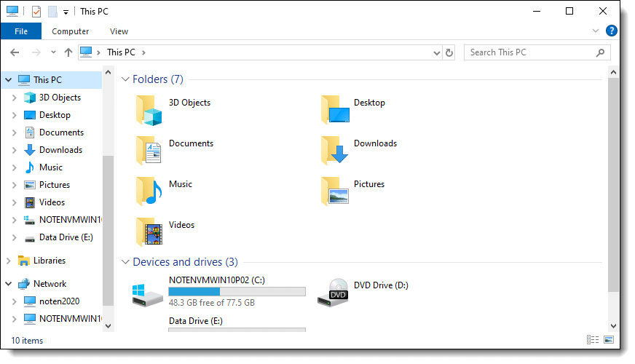The height and width of the screenshot is (364, 635).
Task: Open the Videos folder icon
Action: [149, 232]
